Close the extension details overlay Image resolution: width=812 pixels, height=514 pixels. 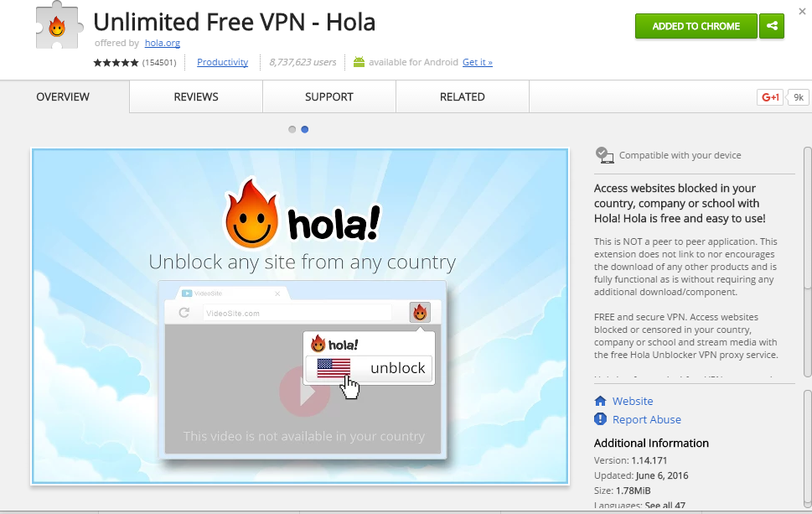(802, 11)
